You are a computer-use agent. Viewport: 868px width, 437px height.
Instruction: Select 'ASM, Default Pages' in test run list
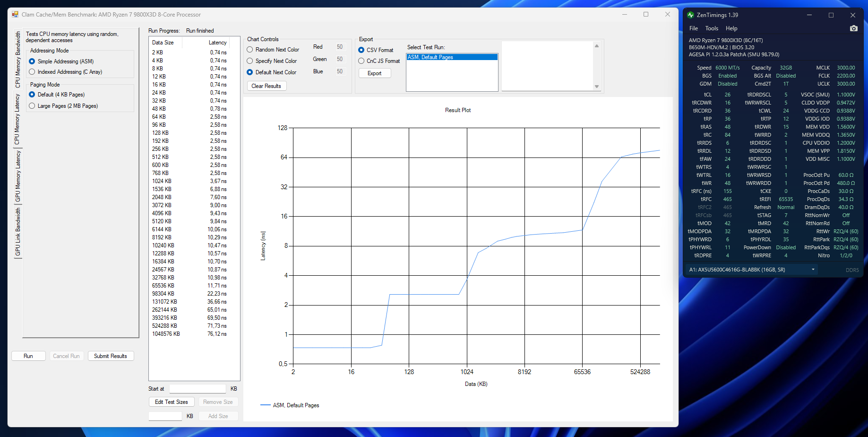click(452, 57)
